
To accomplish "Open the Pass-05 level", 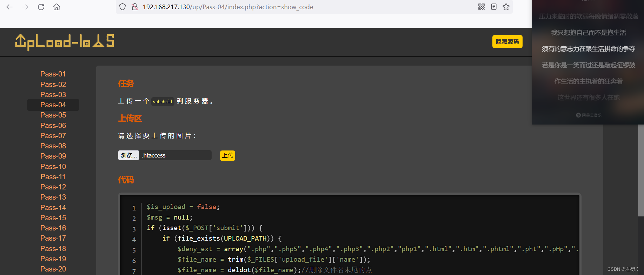I will click(53, 115).
